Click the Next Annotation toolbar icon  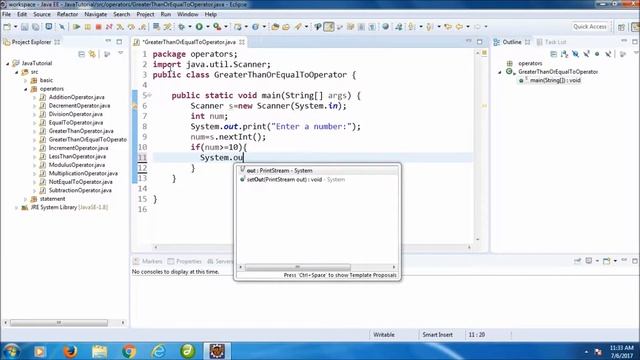coord(412,27)
